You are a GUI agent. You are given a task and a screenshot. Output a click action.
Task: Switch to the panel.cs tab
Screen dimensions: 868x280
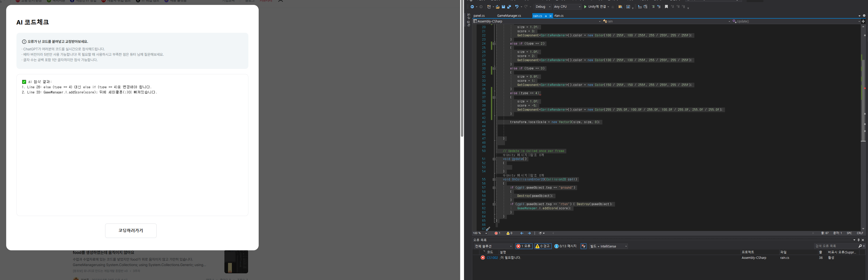pyautogui.click(x=479, y=16)
